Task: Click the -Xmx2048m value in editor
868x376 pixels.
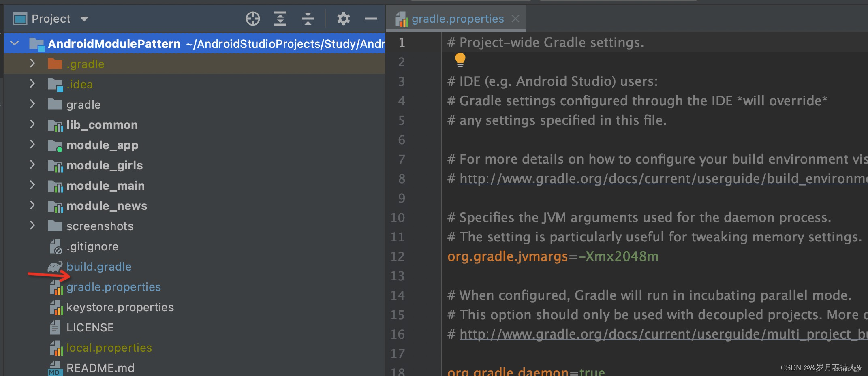Action: click(x=618, y=256)
